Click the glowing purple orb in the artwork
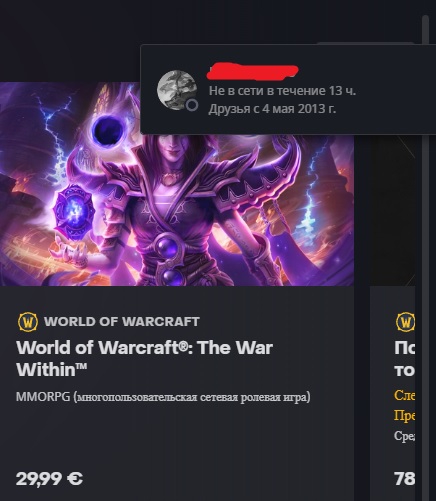This screenshot has height=501, width=436. (x=72, y=211)
